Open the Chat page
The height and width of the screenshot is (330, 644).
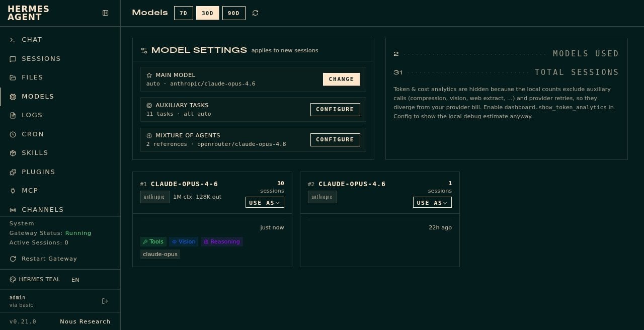click(x=60, y=40)
